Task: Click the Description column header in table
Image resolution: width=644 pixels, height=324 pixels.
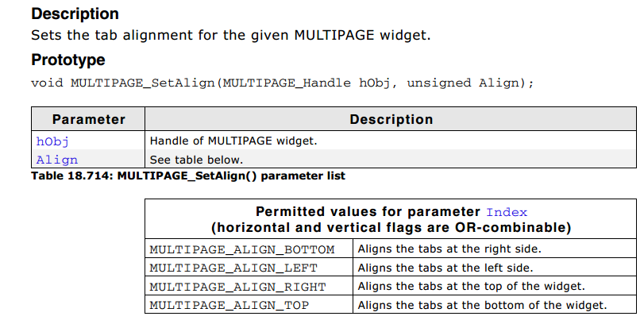Action: 391,119
